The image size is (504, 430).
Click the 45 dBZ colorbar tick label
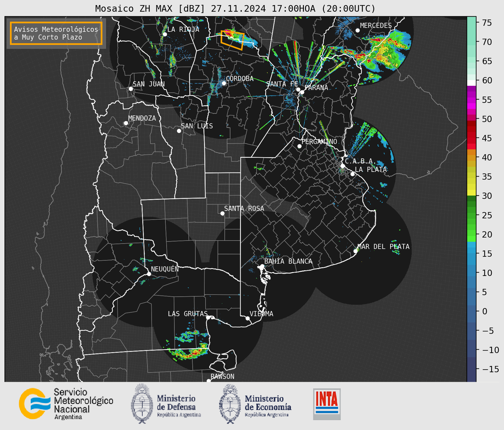(486, 138)
